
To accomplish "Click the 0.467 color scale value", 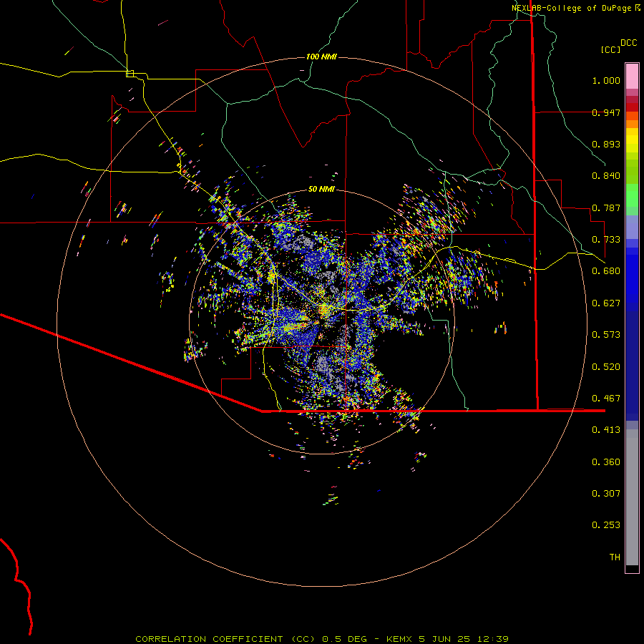I will coord(606,399).
